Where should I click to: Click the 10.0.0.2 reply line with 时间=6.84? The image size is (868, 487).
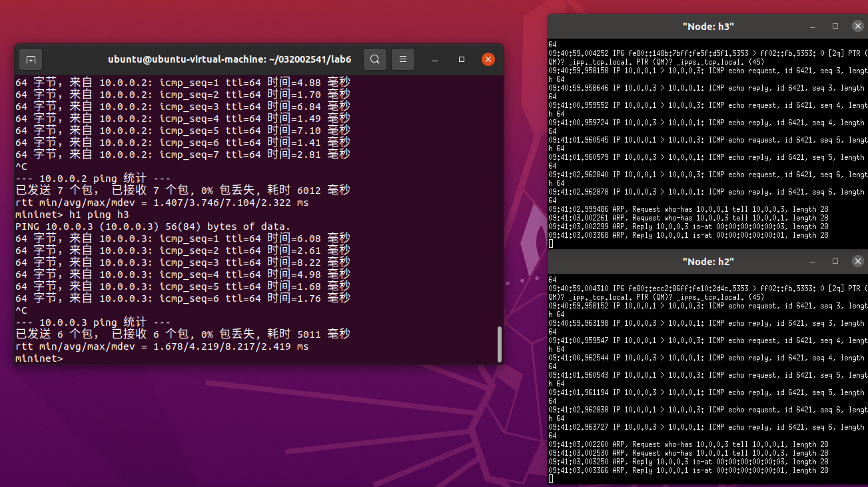(x=183, y=106)
